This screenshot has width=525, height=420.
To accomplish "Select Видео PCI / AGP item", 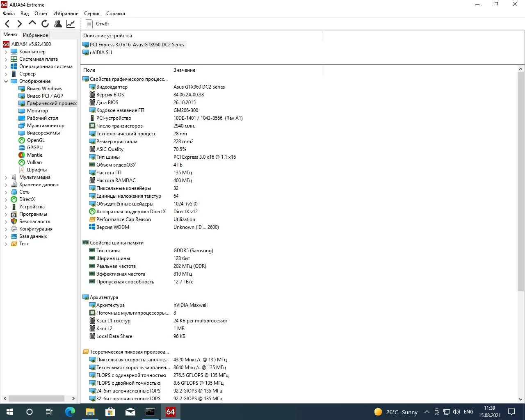I will click(x=45, y=96).
